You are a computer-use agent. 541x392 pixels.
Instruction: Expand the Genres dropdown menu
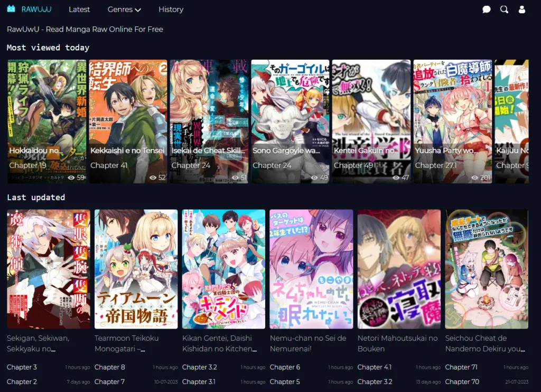(x=124, y=10)
